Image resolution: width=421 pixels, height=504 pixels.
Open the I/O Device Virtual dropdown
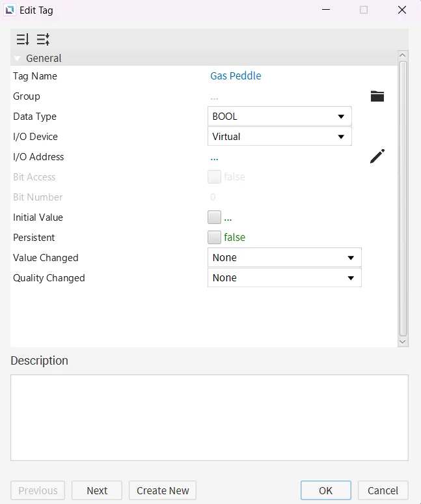coord(279,137)
